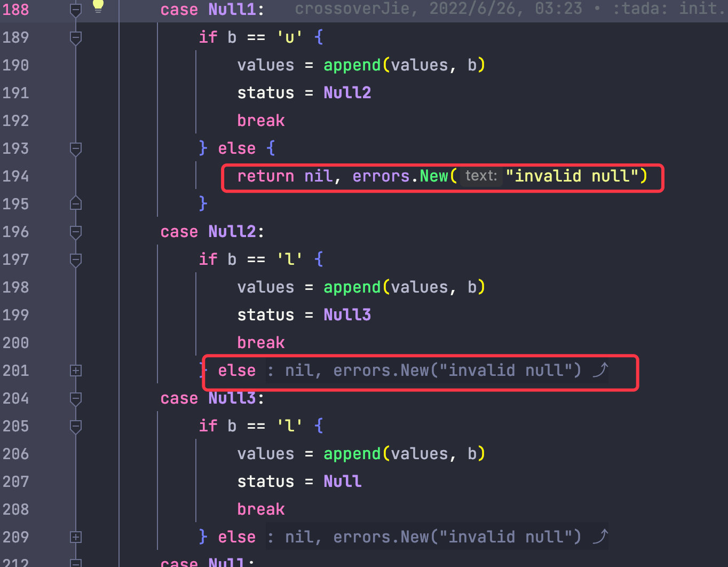728x567 pixels.
Task: Click the yellow lightbulb quick-fix icon
Action: pyautogui.click(x=98, y=6)
